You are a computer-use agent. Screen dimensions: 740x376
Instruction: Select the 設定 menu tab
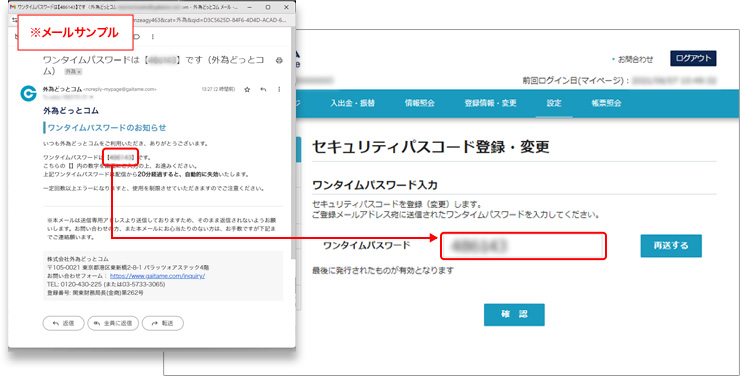pos(554,103)
